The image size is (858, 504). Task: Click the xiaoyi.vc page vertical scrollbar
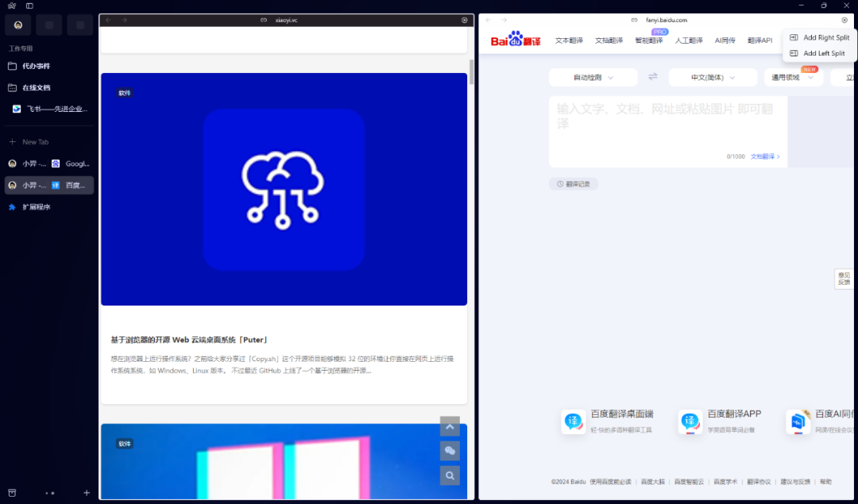(472, 71)
